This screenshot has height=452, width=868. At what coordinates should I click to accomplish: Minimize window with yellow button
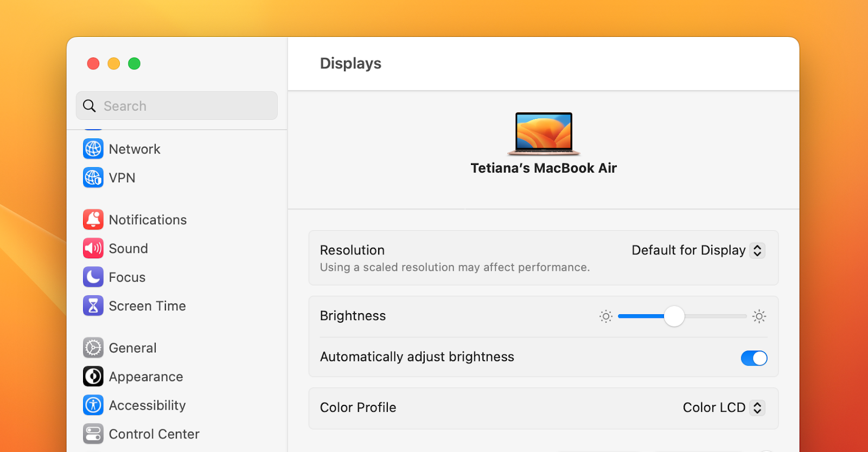(114, 63)
